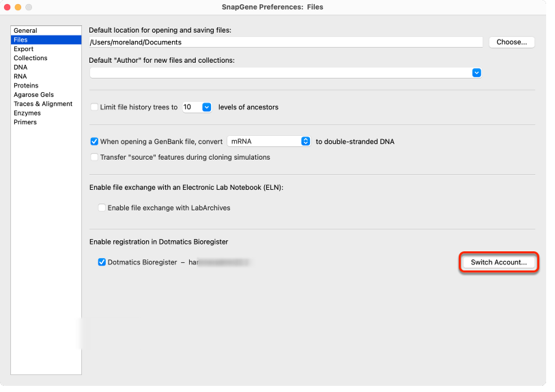Viewport: 555px width, 392px height.
Task: Select RNA in the preferences list
Action: (x=20, y=76)
